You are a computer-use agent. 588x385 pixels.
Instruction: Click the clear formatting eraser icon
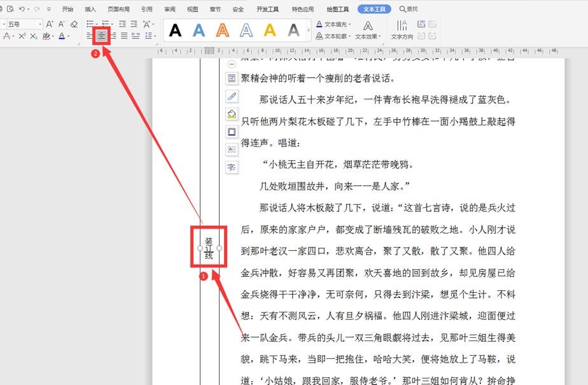pos(74,24)
